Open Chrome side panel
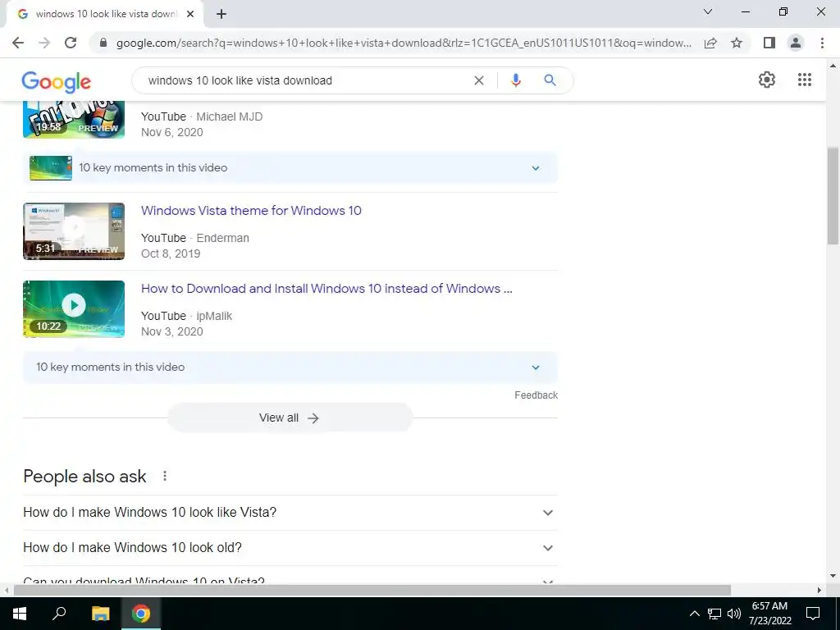Viewport: 840px width, 630px height. (x=769, y=43)
